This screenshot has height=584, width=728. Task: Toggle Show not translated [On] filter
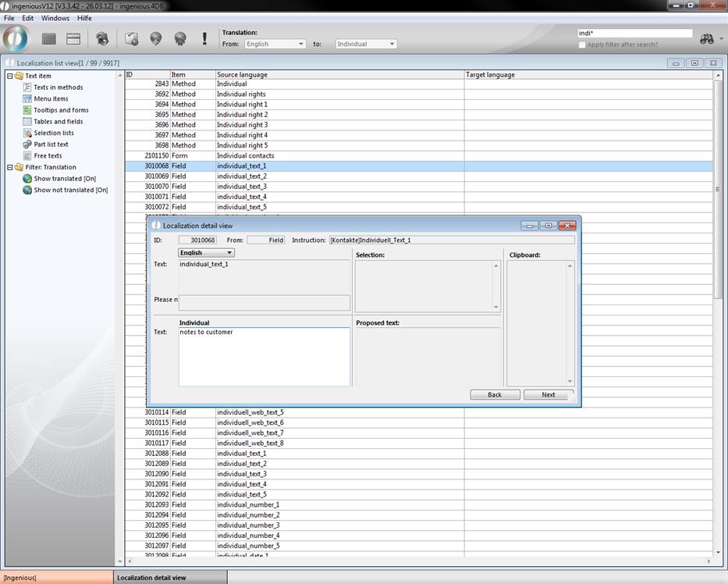27,190
